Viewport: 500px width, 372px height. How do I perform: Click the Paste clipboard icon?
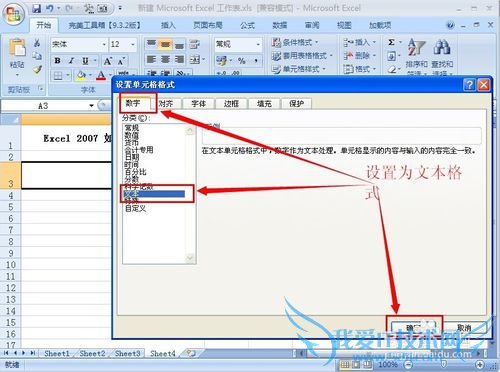click(x=17, y=48)
